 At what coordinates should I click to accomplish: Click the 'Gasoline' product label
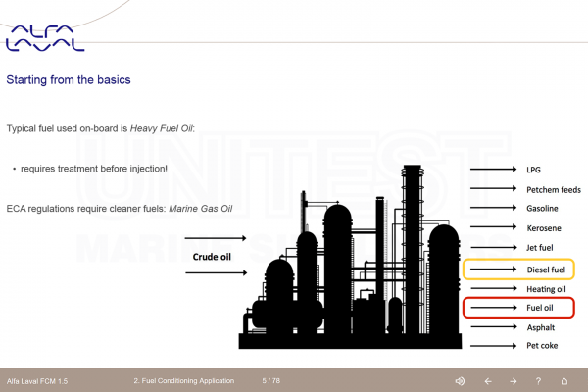click(542, 208)
